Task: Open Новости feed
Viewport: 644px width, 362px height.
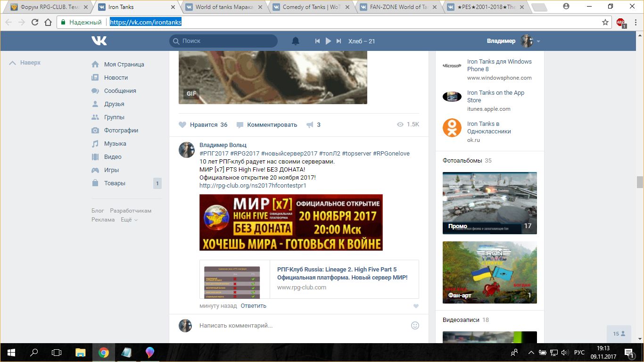Action: click(116, 78)
